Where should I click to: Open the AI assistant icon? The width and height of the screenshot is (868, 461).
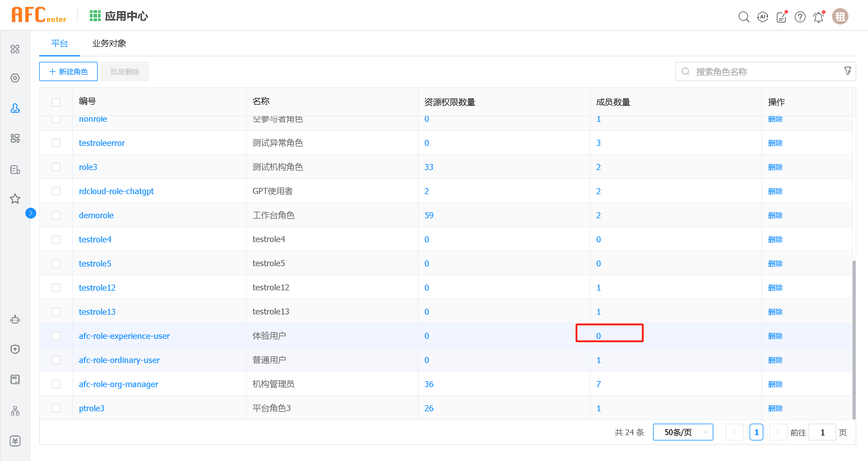pyautogui.click(x=762, y=17)
